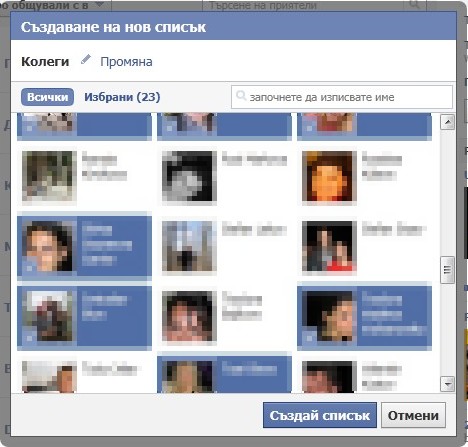Select friend with greenish outdoor avatar
The height and width of the screenshot is (447, 468).
84,176
